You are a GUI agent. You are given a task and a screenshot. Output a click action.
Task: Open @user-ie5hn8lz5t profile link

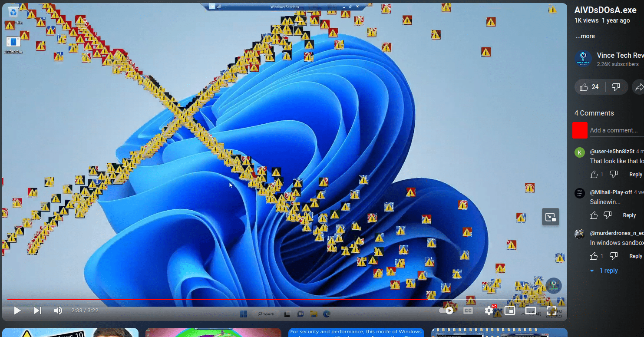click(612, 152)
